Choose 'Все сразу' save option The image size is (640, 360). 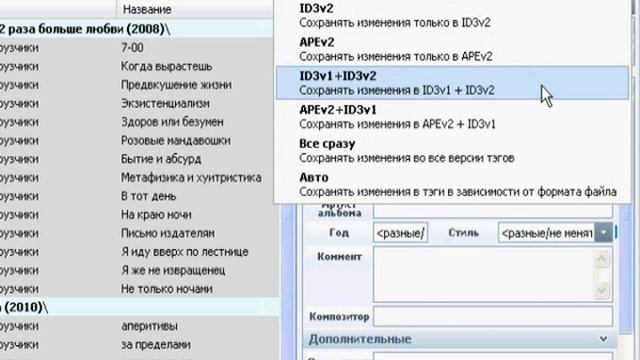[x=452, y=151]
